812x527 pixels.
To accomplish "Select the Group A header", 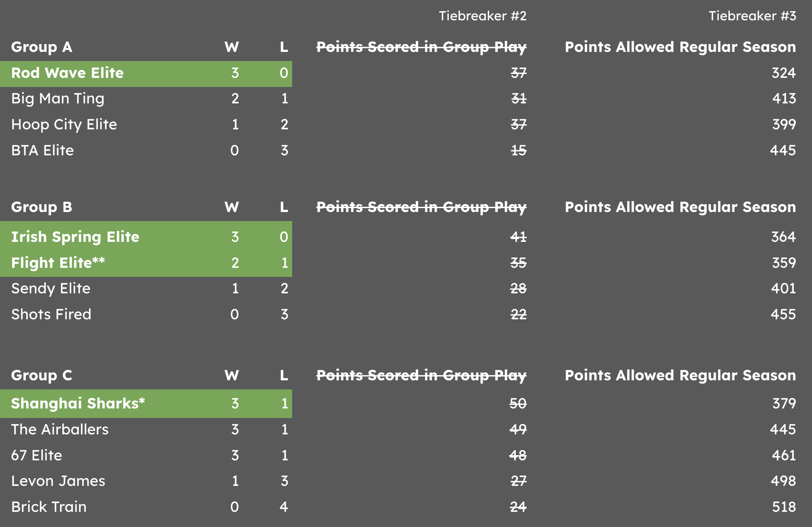I will (42, 47).
